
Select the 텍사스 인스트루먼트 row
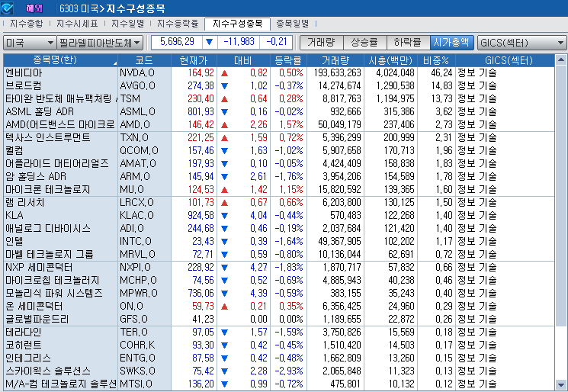279,138
